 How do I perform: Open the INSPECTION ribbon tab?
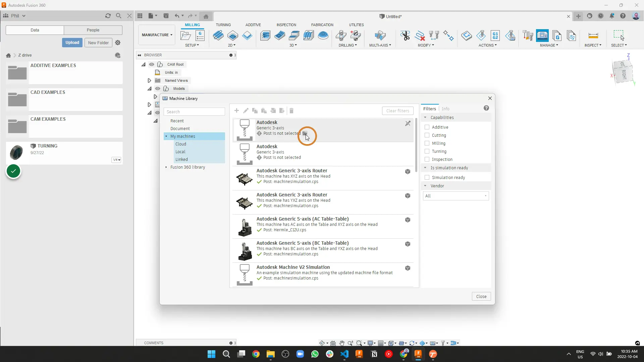coord(286,25)
